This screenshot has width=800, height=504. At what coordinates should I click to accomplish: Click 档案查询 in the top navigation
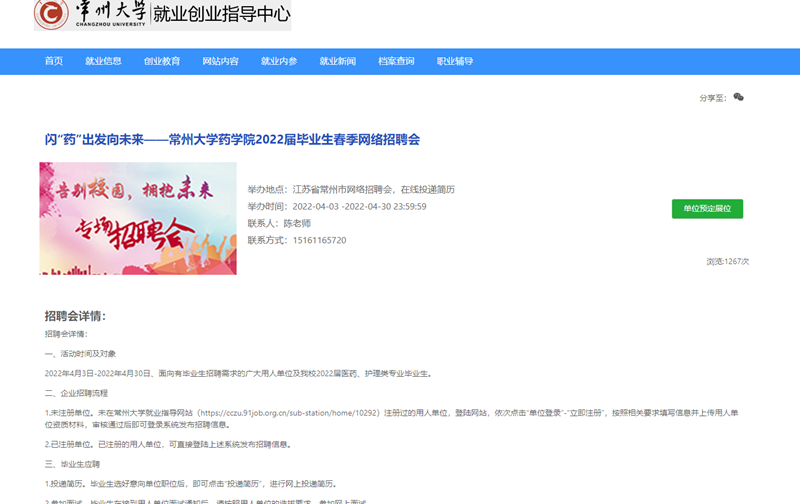[396, 61]
